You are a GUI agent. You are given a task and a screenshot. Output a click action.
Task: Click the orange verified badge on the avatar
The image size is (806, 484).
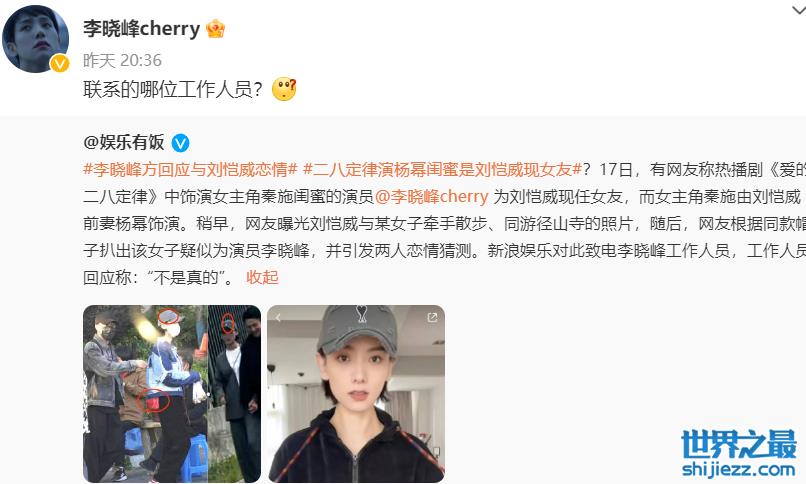tap(60, 63)
